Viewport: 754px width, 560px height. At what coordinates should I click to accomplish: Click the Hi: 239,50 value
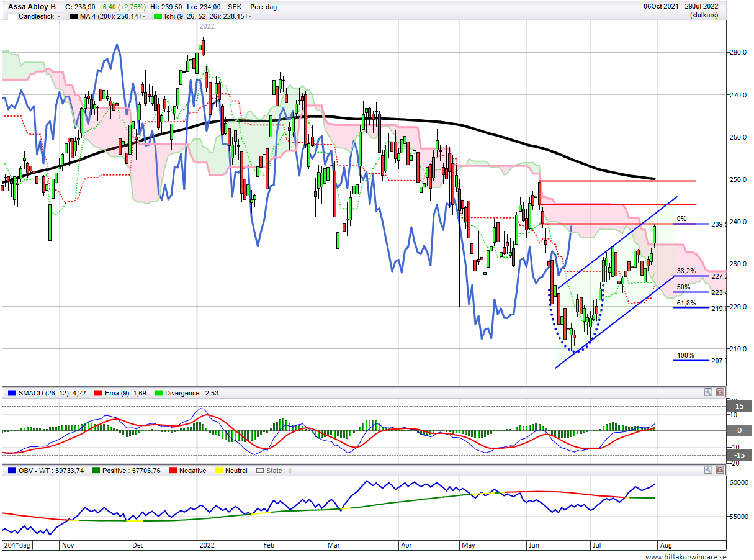click(166, 7)
